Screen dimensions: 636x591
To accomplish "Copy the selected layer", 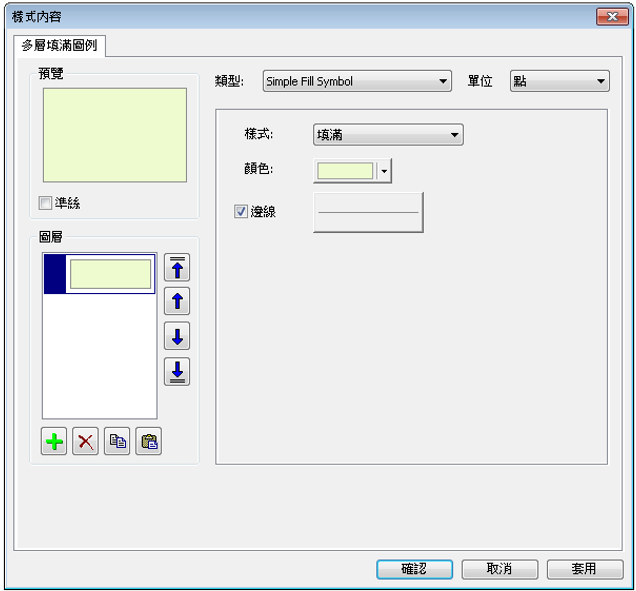I will tap(117, 441).
